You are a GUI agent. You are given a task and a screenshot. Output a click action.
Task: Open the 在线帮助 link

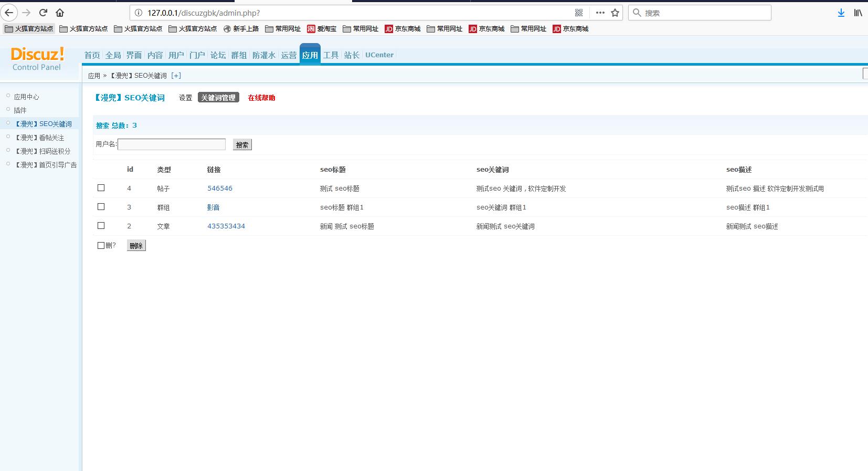[x=261, y=98]
